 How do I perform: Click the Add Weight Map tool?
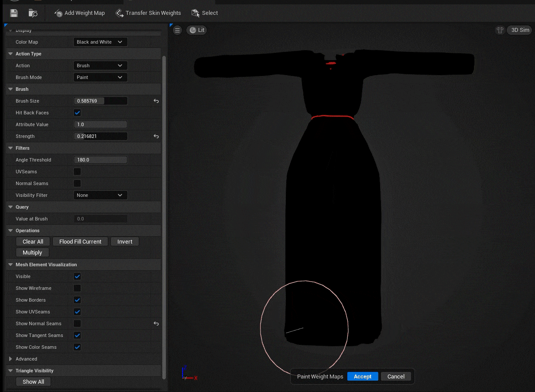coord(79,13)
